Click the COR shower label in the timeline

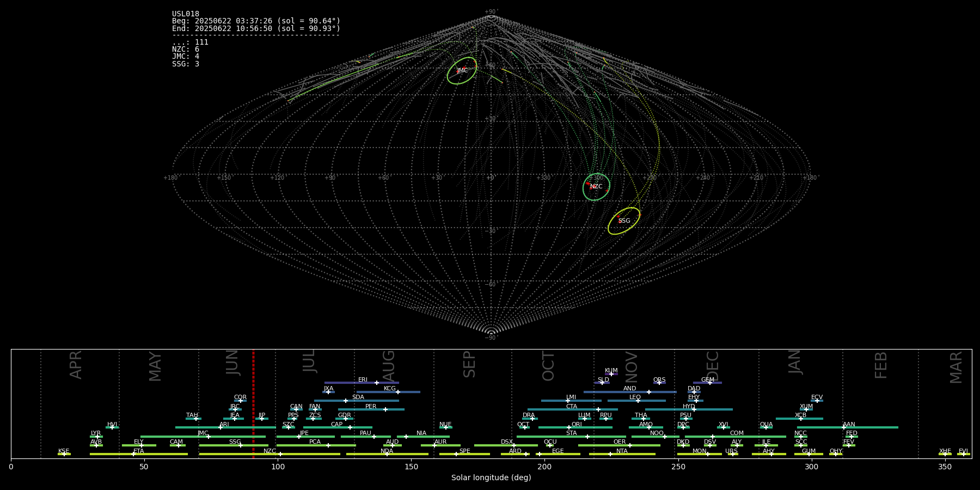pos(240,397)
